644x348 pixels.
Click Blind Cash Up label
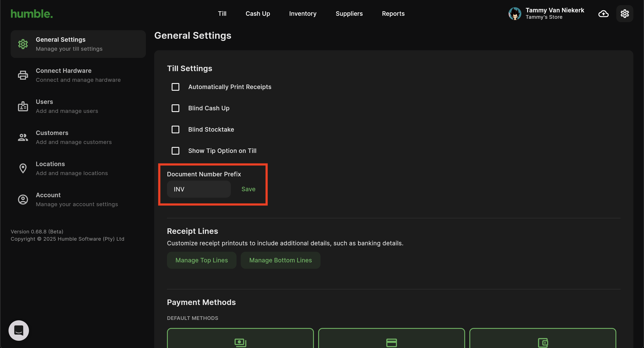(x=209, y=108)
